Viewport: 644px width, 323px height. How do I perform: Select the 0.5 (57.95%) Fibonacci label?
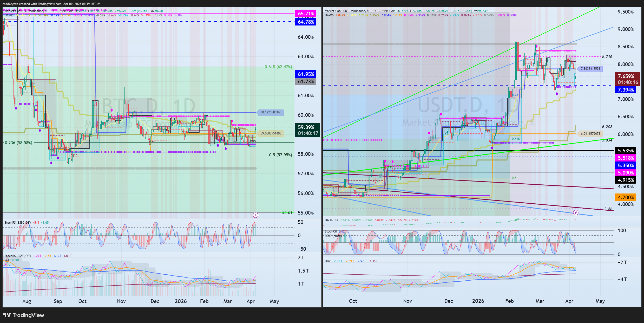[280, 155]
